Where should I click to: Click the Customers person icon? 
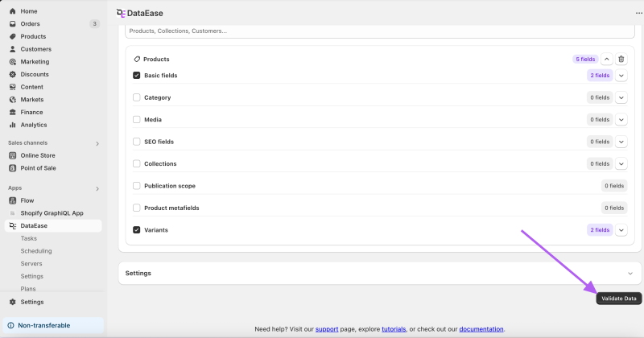13,49
